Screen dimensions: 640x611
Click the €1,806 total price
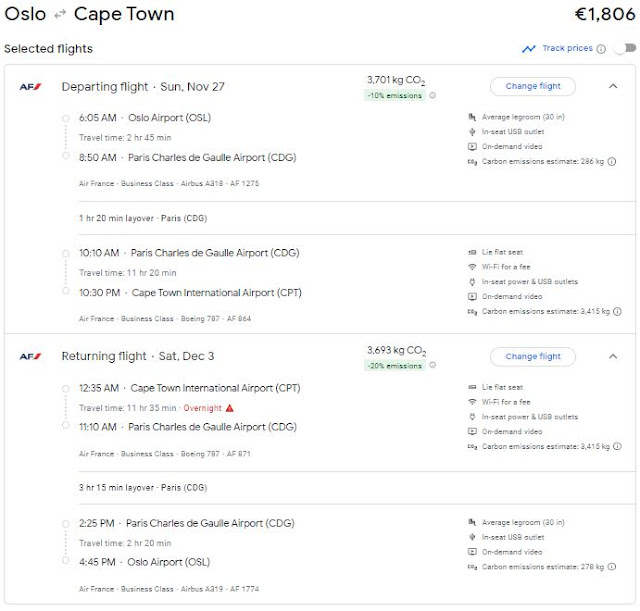(603, 15)
